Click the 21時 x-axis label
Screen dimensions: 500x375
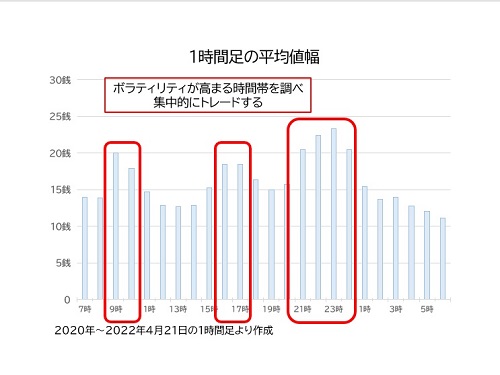[x=302, y=309]
